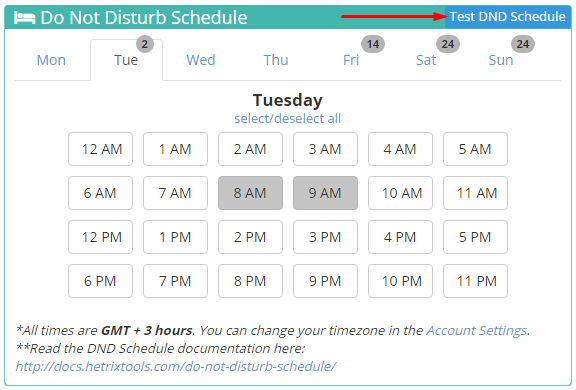Open the Thu tab

(x=276, y=60)
